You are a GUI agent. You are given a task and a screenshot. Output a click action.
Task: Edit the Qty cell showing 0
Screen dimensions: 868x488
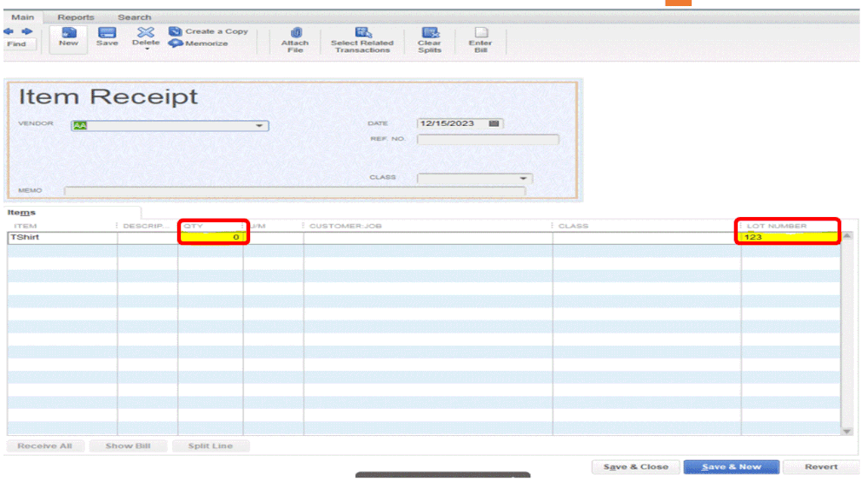click(211, 237)
